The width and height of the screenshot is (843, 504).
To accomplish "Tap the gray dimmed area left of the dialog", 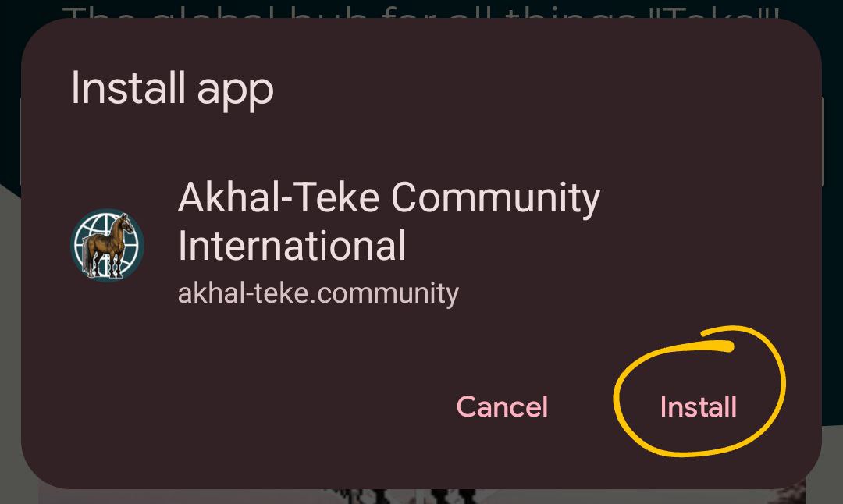I will [x=9, y=344].
